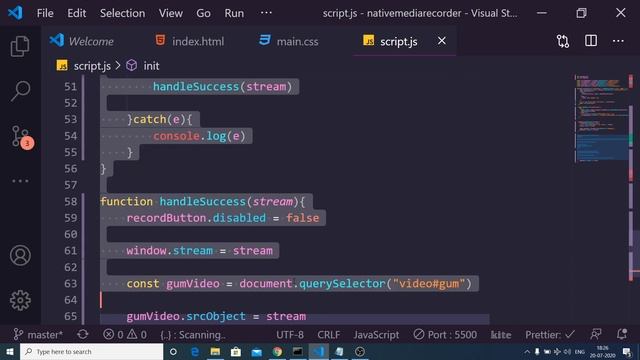Click the code minimap overview
640x360 pixels.
pos(601,118)
